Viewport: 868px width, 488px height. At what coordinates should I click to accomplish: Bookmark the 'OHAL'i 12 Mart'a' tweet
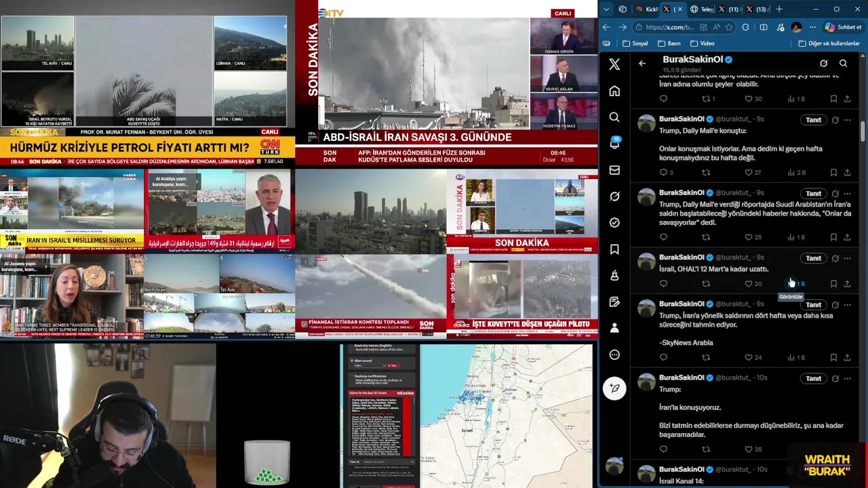coord(833,283)
